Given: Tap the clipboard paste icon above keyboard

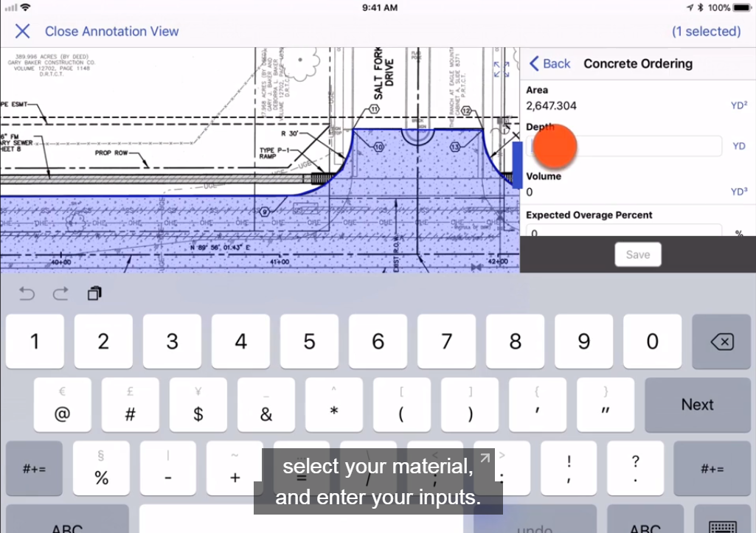Looking at the screenshot, I should (x=94, y=294).
